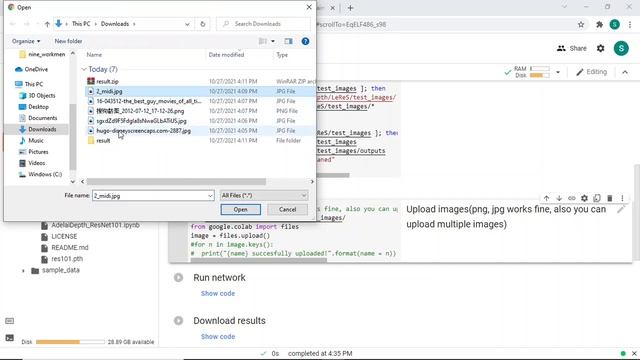Click Downloads in the breadcrumb path
Viewport: 640px width, 360px height.
point(115,24)
